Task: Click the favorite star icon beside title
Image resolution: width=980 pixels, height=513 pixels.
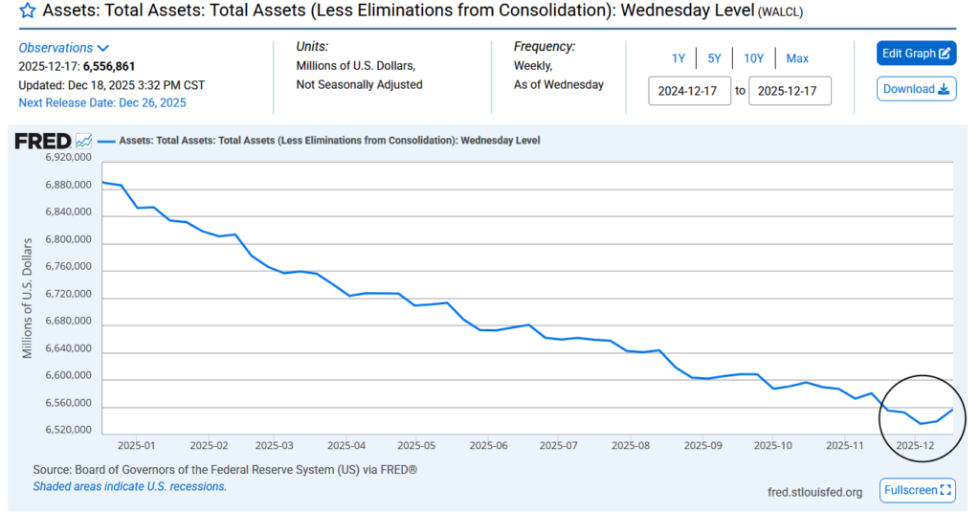Action: pos(28,11)
